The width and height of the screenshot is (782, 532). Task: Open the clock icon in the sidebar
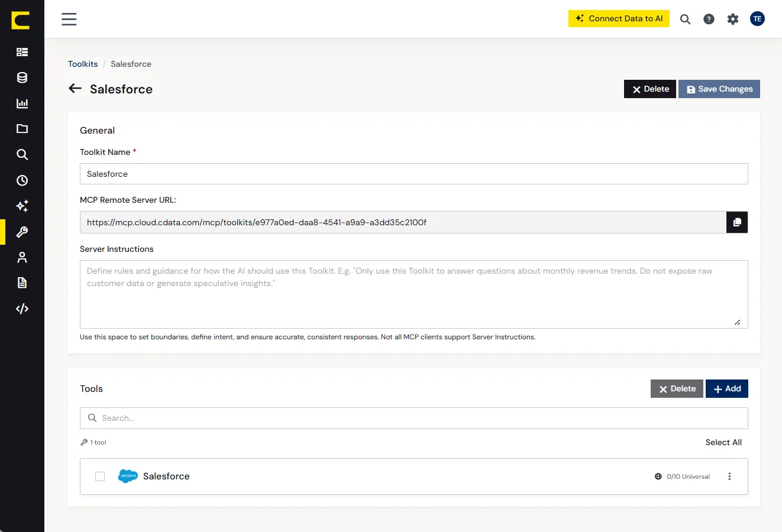pyautogui.click(x=22, y=180)
